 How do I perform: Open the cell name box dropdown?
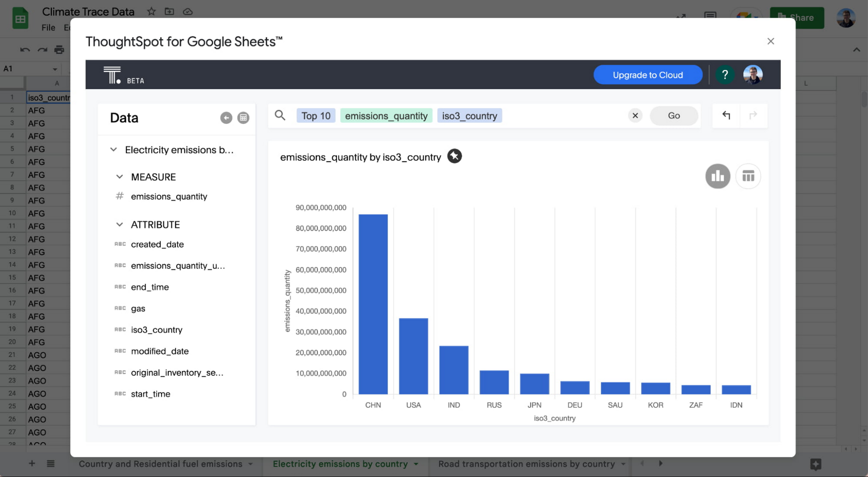[55, 69]
